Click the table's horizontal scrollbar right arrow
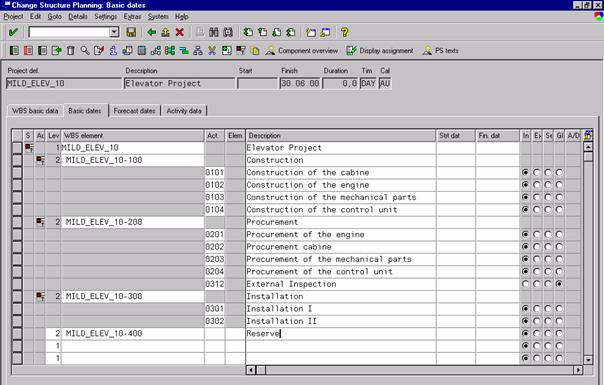This screenshot has width=604, height=385. pos(578,370)
